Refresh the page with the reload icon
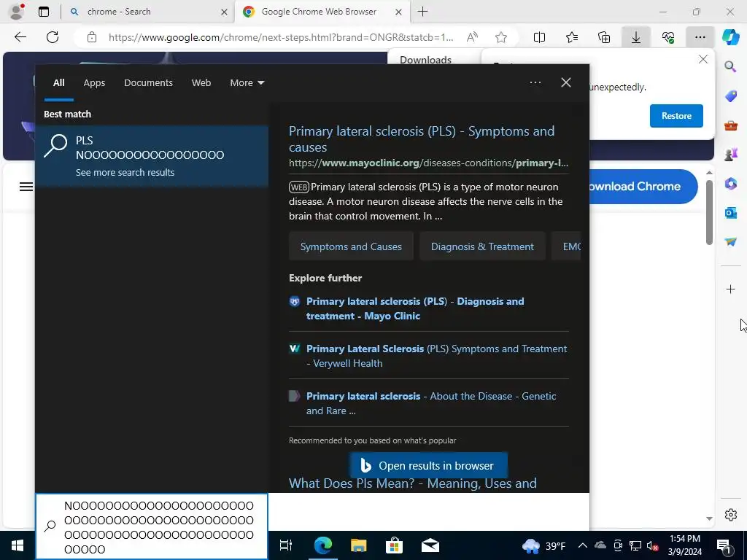 53,37
